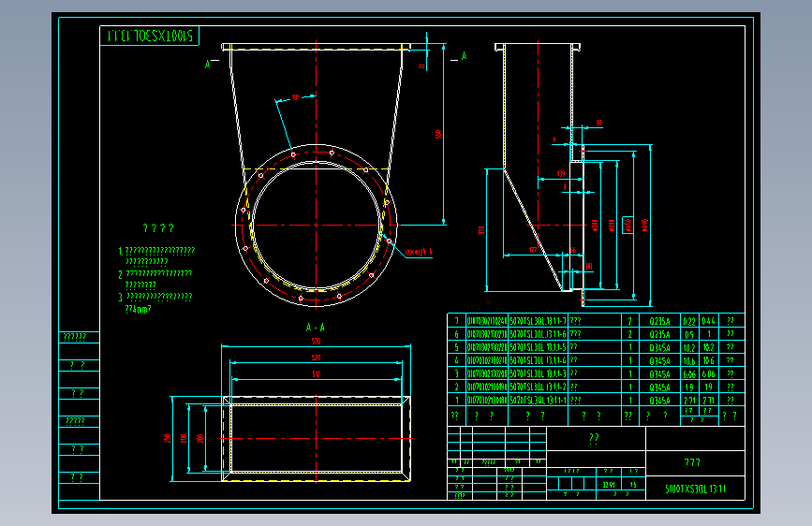This screenshot has height=526, width=812.
Task: Select the 520 dimension in the section view
Action: [316, 358]
